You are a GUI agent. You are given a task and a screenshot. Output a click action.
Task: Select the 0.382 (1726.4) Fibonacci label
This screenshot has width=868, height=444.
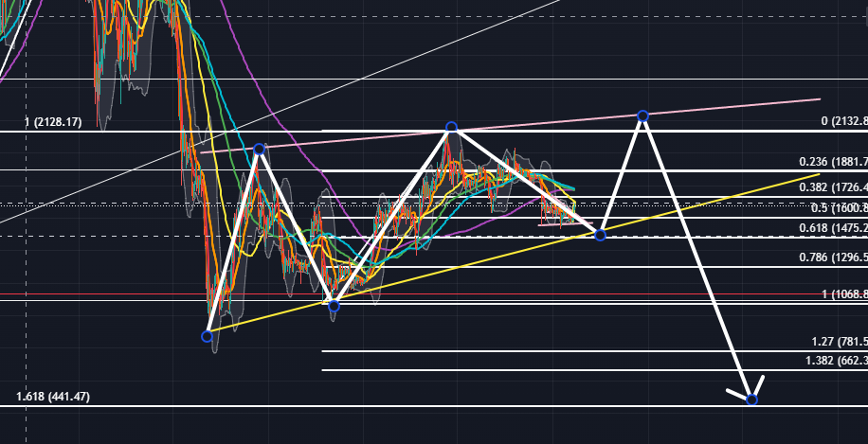pos(833,187)
